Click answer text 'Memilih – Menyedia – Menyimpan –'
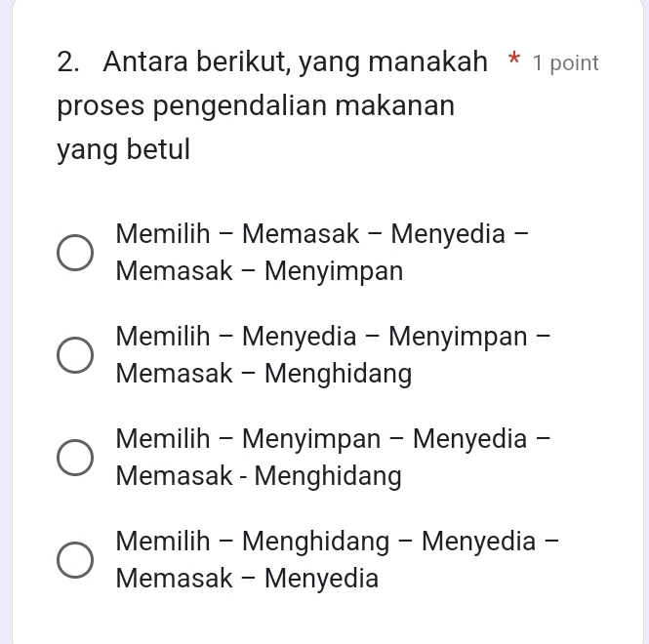The image size is (649, 644). coord(332,338)
